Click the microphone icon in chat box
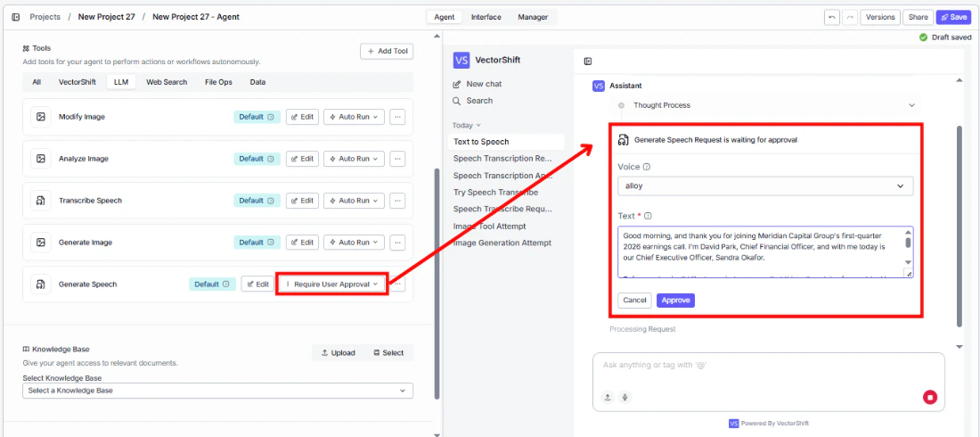 [x=625, y=397]
